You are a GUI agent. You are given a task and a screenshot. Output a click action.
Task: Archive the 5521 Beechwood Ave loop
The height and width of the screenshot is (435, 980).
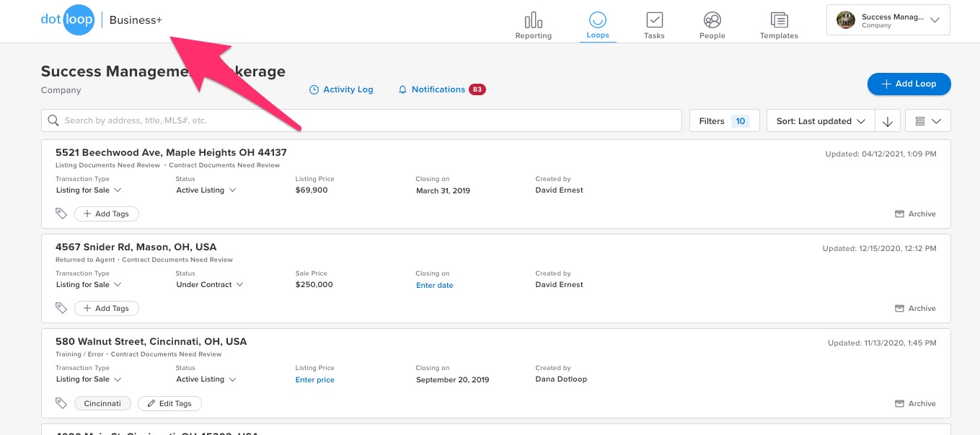pyautogui.click(x=915, y=214)
